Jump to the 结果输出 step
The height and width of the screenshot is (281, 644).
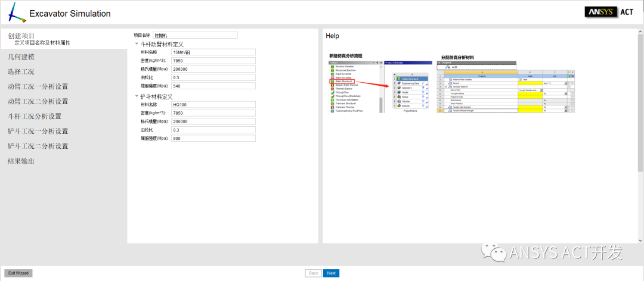21,161
